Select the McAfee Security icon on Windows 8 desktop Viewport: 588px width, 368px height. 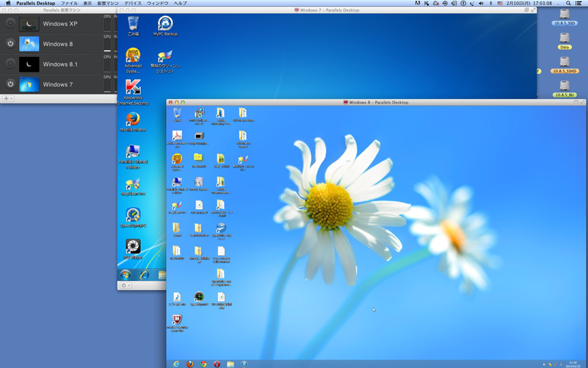177,321
